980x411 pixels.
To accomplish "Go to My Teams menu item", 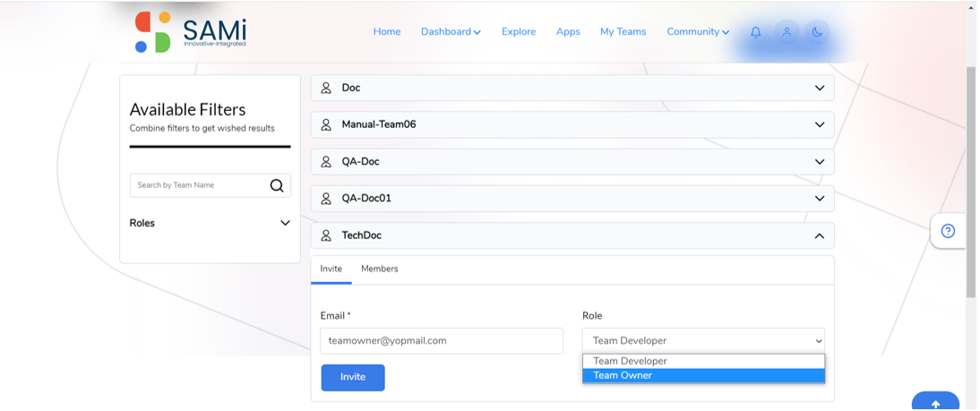I will pos(623,32).
